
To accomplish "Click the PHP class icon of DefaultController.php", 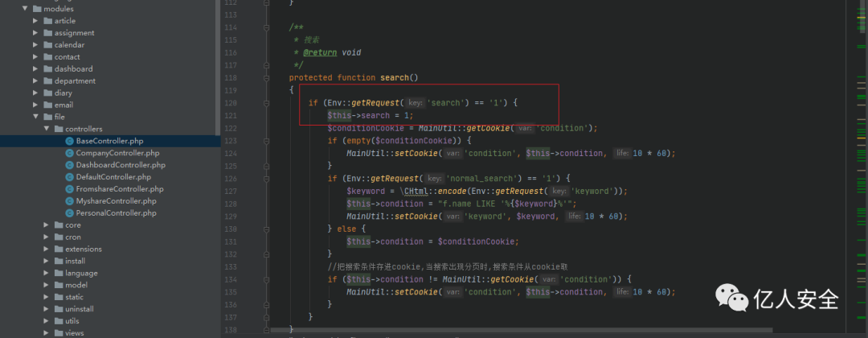I will (x=69, y=177).
